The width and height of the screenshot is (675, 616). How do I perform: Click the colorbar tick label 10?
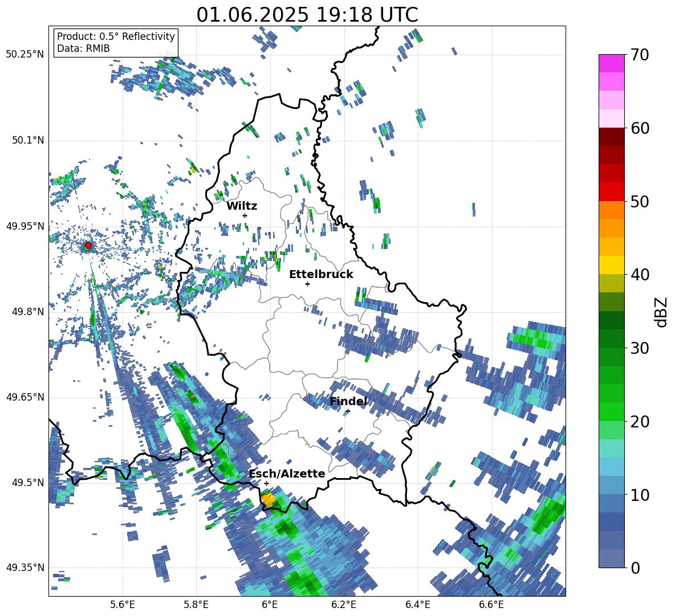pos(639,495)
